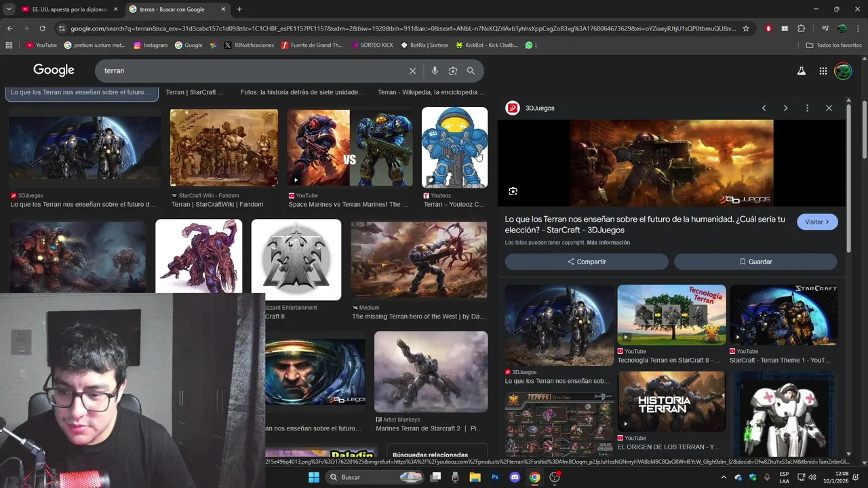Search inside image with Lens icon

[513, 191]
